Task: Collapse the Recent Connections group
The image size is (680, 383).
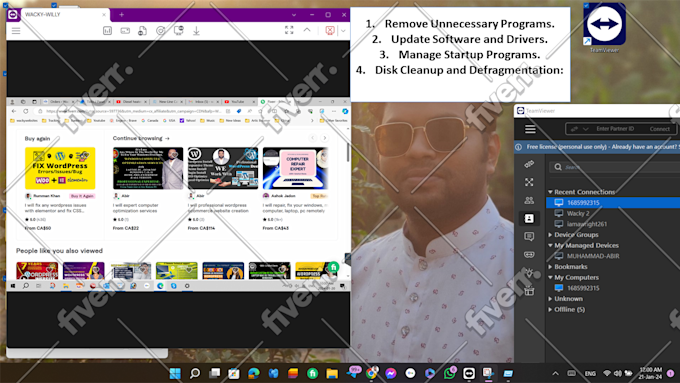Action: [x=550, y=192]
